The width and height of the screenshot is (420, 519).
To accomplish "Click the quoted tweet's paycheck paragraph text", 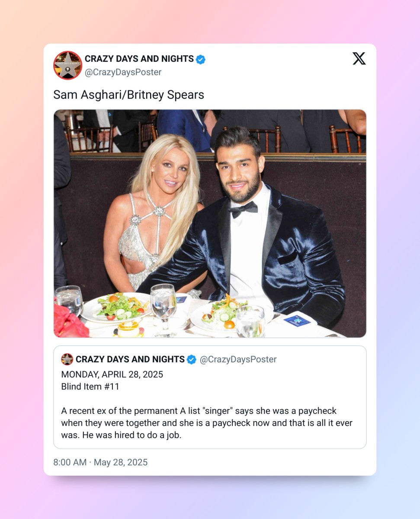I will (x=207, y=422).
